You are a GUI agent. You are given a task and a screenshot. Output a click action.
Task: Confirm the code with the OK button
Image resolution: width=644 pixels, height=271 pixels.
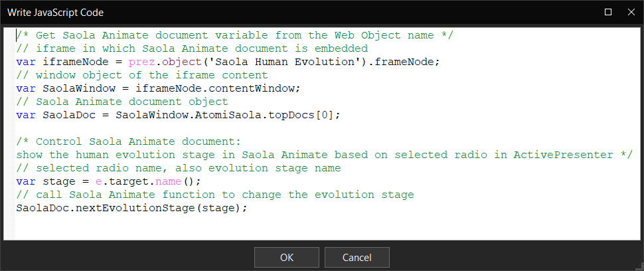[287, 258]
